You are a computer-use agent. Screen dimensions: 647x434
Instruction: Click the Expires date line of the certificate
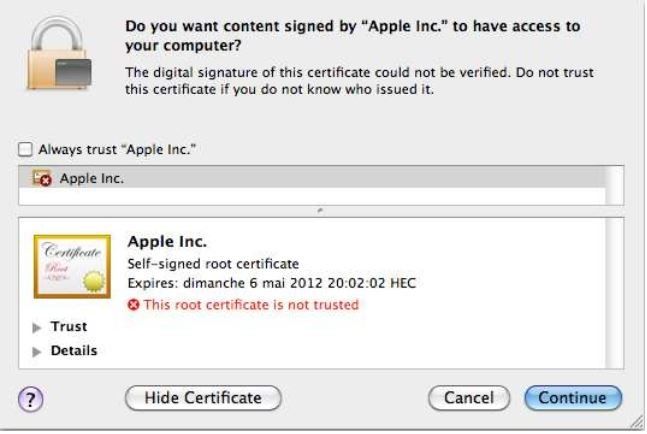(x=271, y=284)
